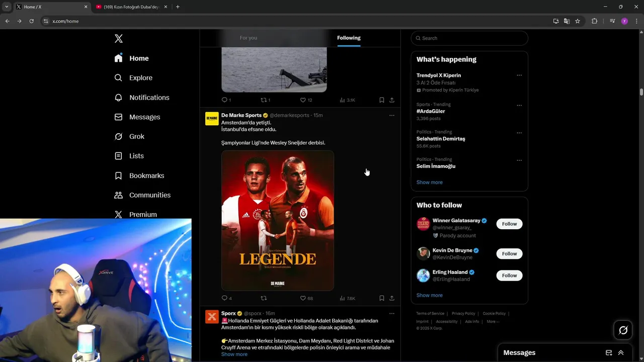Like the De Marke Sports post
644x362 pixels.
306,298
